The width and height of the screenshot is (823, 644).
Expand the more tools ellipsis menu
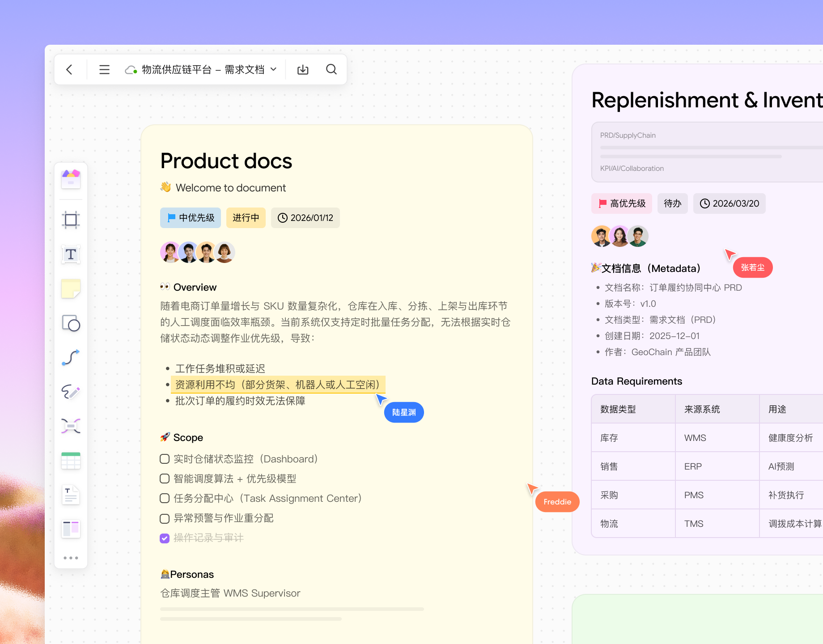tap(70, 558)
